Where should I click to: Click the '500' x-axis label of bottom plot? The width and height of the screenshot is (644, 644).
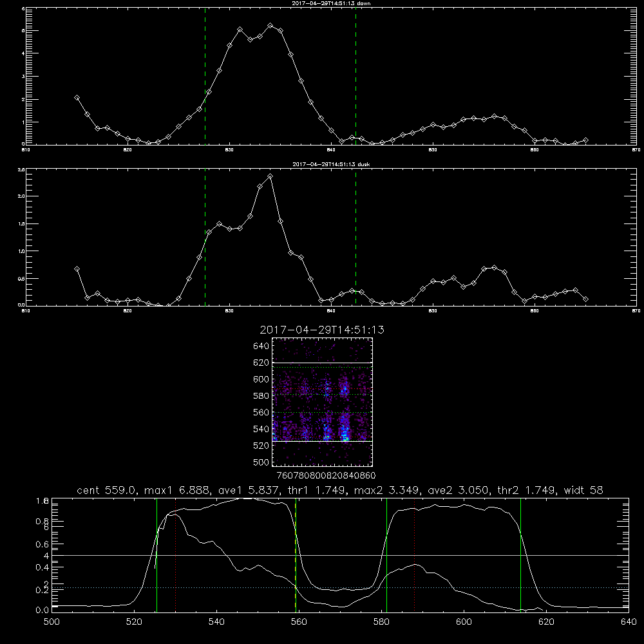point(52,622)
